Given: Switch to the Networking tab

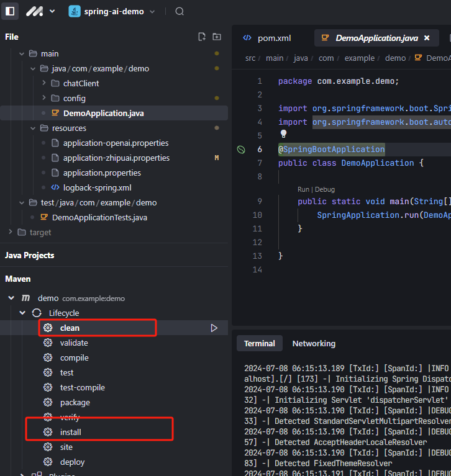Looking at the screenshot, I should tap(314, 343).
